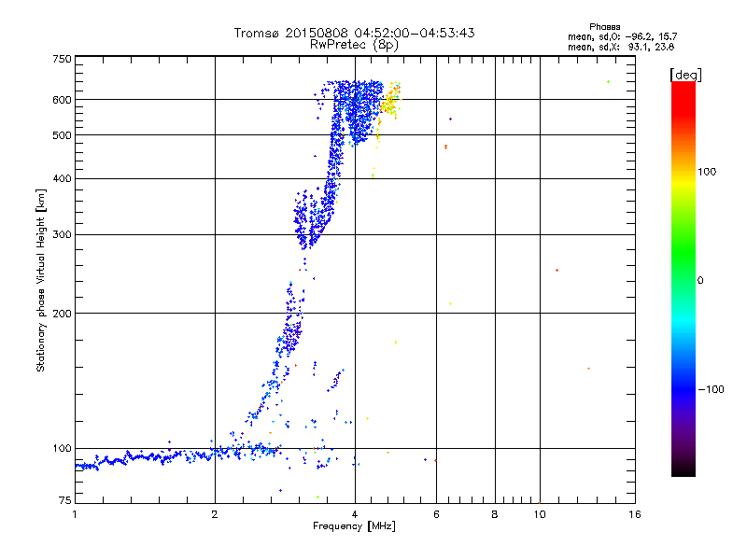
Task: Click the '0' tick label of the color bar
Action: coord(700,281)
